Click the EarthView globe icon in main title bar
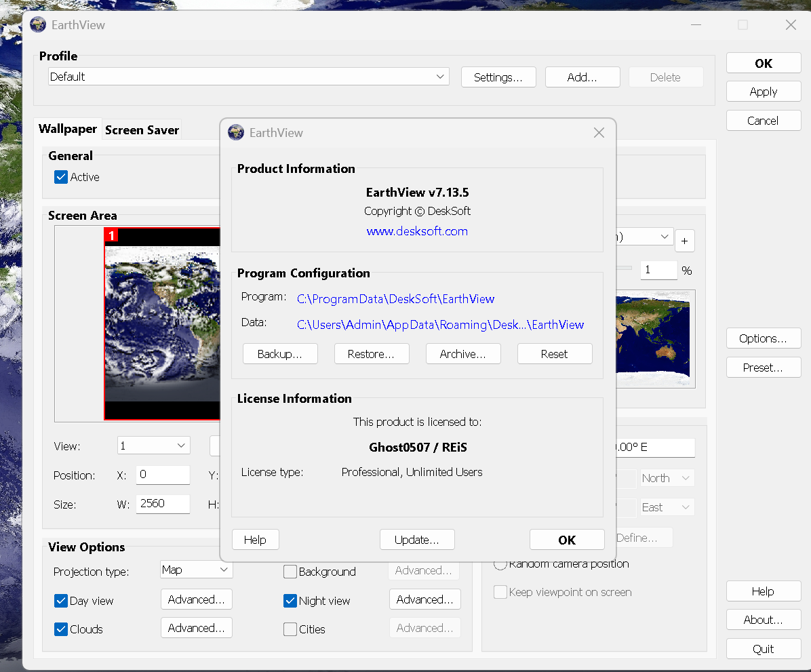811x672 pixels. pyautogui.click(x=38, y=24)
